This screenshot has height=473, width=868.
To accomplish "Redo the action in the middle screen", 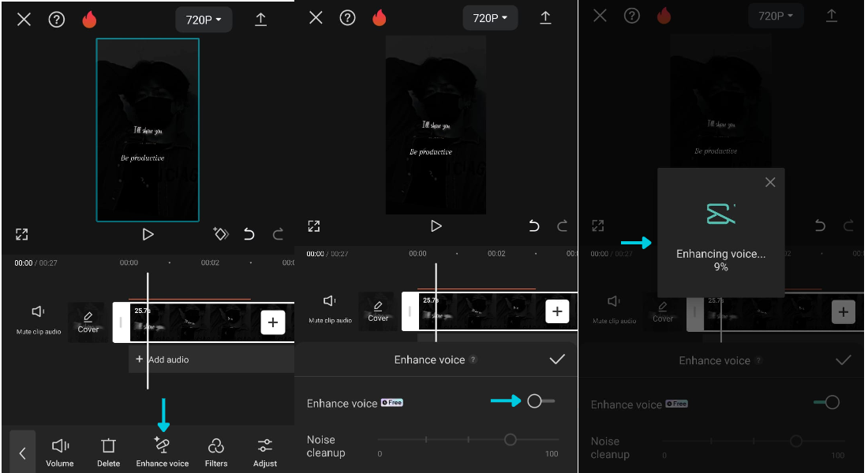I will 562,225.
